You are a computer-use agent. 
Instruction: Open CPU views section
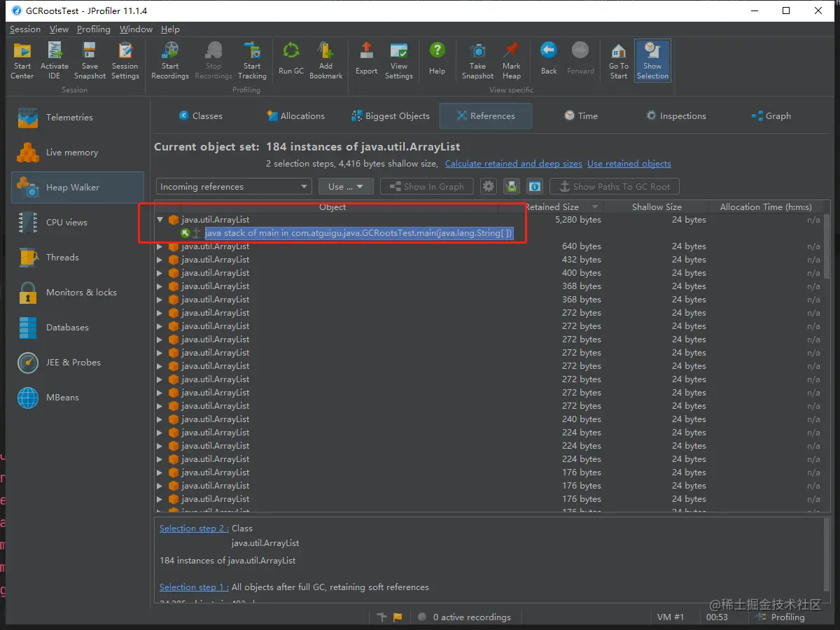tap(77, 223)
